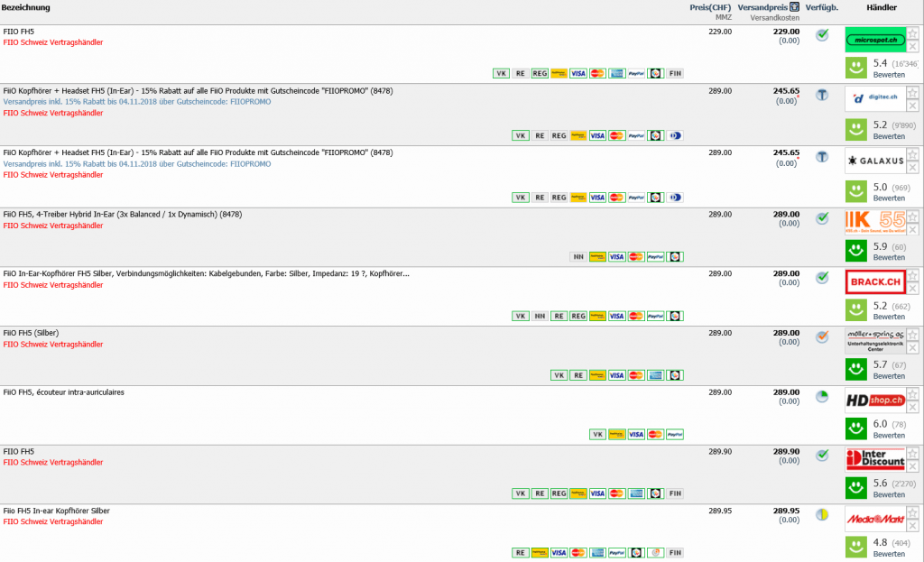Click the green smiley rating for HDshop.ch
924x562 pixels.
tap(856, 428)
